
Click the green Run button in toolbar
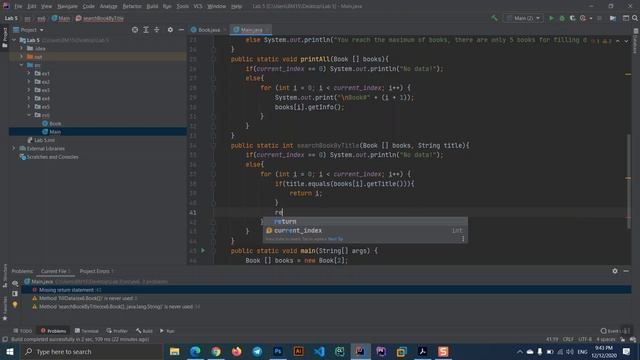pyautogui.click(x=551, y=18)
